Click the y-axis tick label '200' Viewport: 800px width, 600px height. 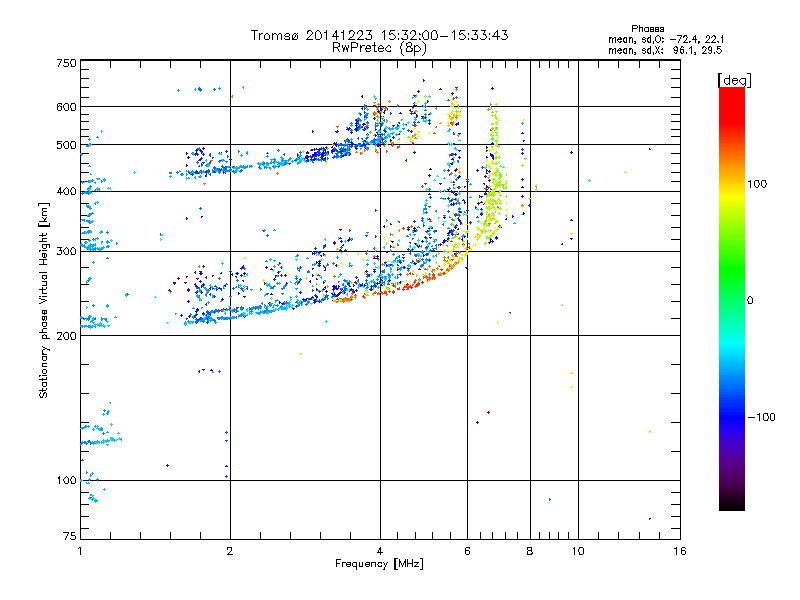66,336
